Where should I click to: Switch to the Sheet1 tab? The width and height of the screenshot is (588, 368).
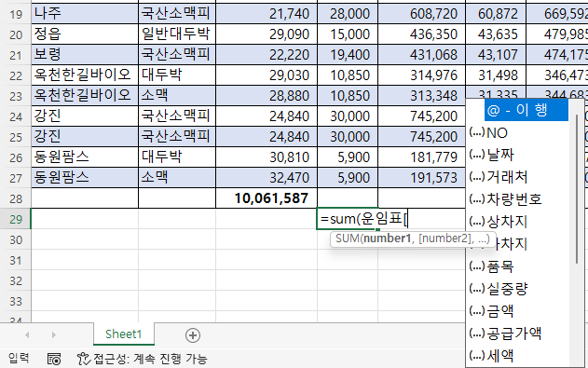click(x=123, y=334)
